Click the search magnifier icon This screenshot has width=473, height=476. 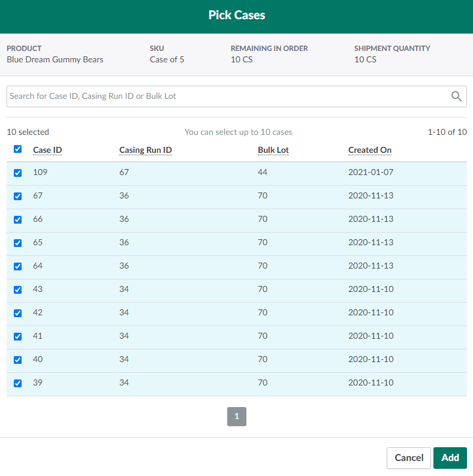(456, 96)
